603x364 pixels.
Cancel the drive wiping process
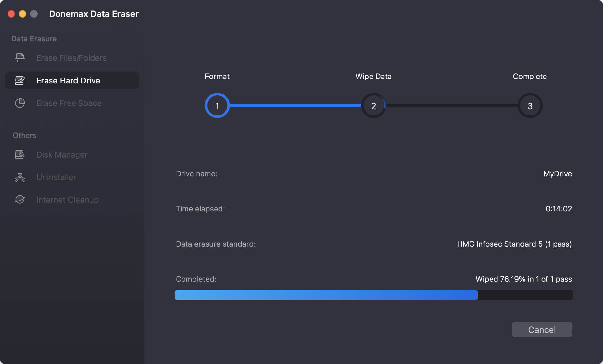(x=542, y=329)
